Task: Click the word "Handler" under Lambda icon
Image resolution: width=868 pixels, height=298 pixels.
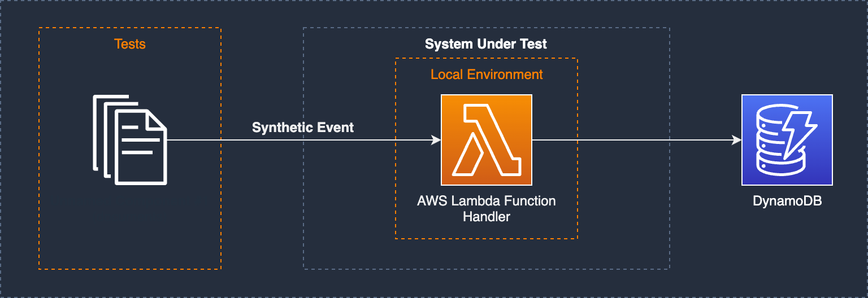Action: [486, 216]
